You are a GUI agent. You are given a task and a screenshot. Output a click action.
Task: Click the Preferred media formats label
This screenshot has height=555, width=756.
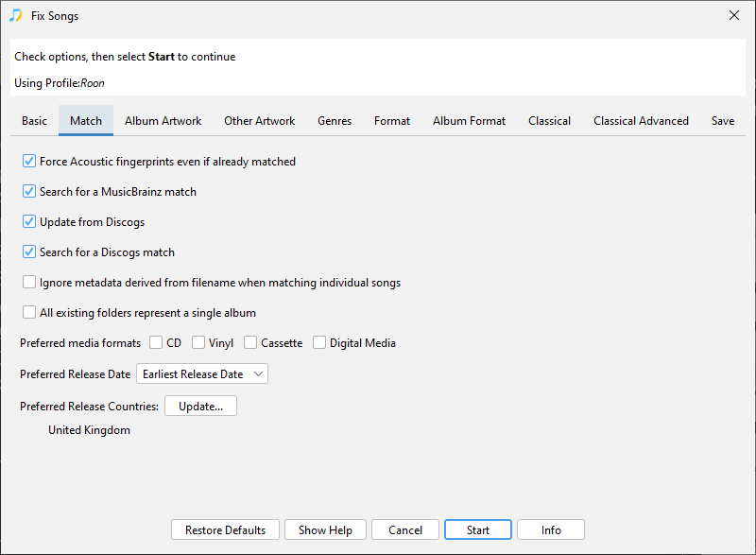80,343
